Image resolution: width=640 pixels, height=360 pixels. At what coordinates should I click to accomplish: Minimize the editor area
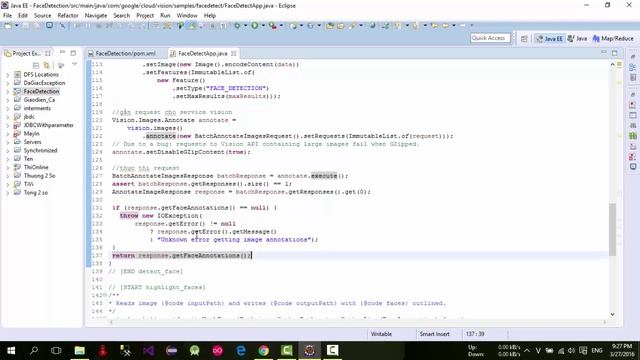pyautogui.click(x=604, y=53)
